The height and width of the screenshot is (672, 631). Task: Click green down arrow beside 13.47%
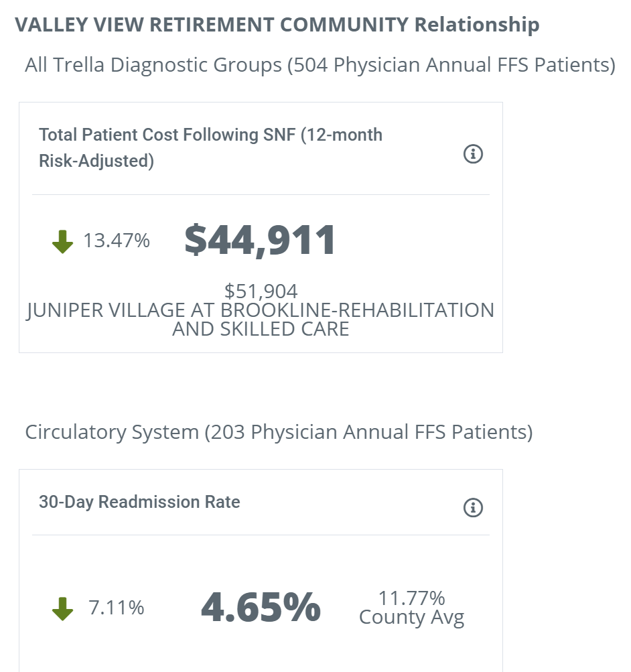62,242
